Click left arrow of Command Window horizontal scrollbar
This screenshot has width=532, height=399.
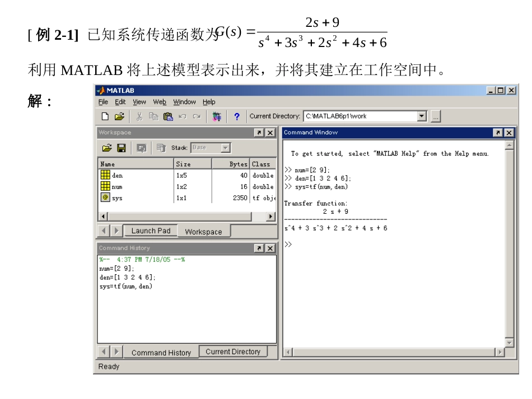[x=288, y=352]
